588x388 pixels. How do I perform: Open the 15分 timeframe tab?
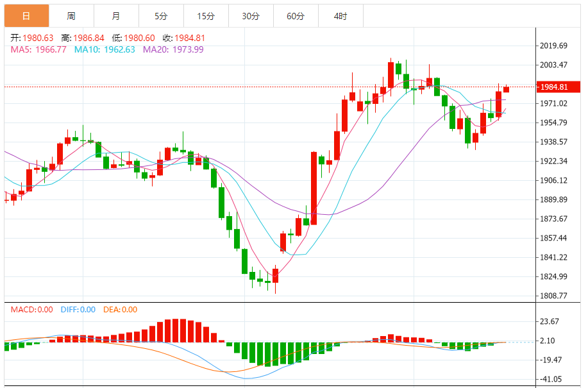pyautogui.click(x=206, y=16)
